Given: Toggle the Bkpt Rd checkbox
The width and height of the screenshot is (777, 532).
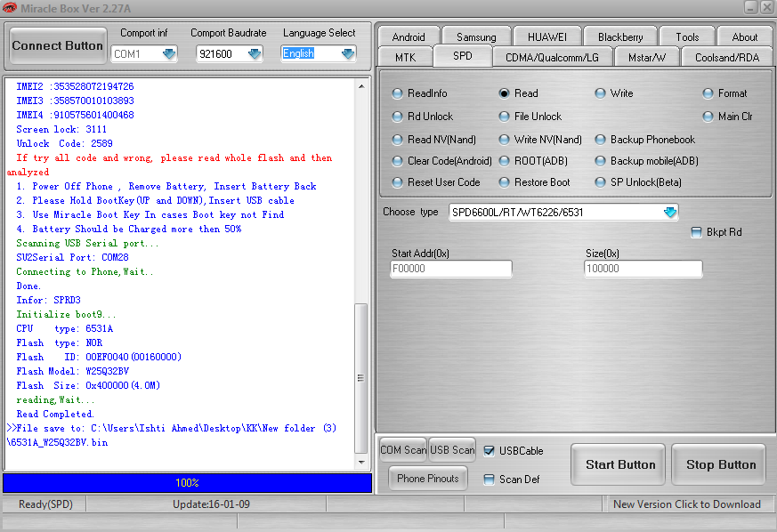Looking at the screenshot, I should click(696, 232).
